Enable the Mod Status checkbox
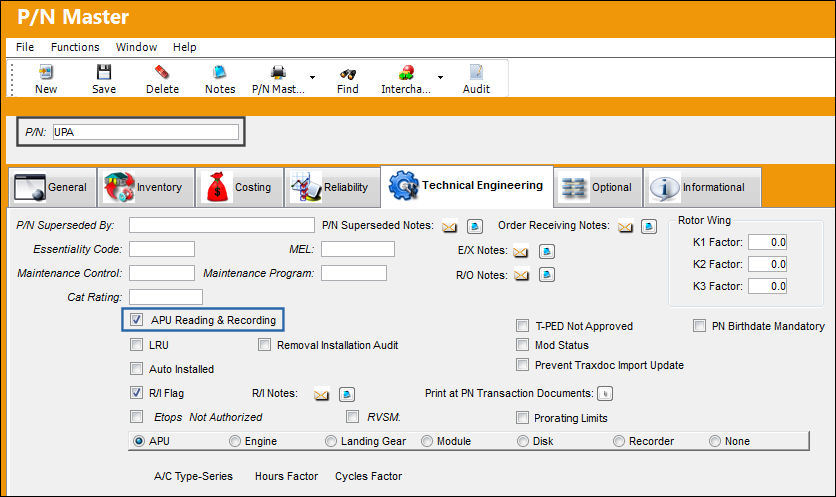Screen dimensions: 836x497 tap(522, 344)
